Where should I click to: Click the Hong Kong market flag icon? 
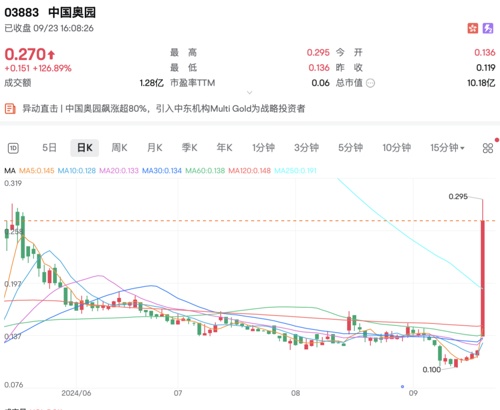tap(472, 29)
